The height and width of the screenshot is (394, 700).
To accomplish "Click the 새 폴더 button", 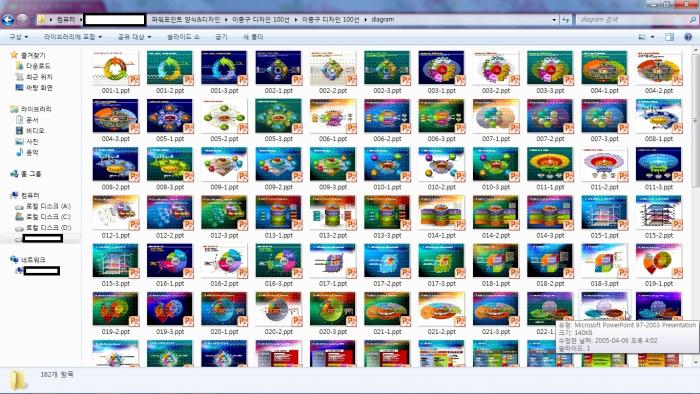I will (253, 37).
